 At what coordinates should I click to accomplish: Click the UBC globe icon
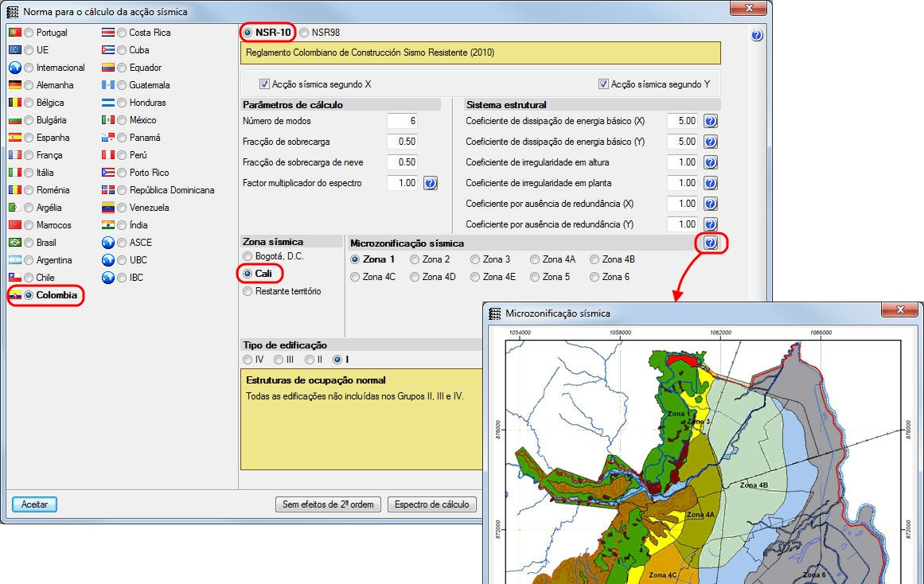107,260
